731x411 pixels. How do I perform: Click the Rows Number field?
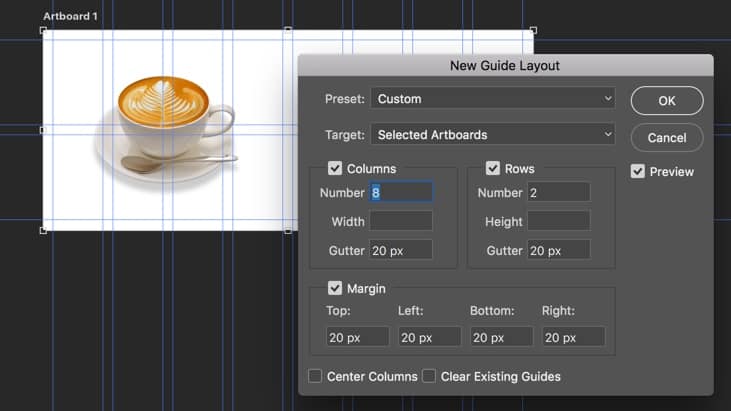pyautogui.click(x=559, y=192)
